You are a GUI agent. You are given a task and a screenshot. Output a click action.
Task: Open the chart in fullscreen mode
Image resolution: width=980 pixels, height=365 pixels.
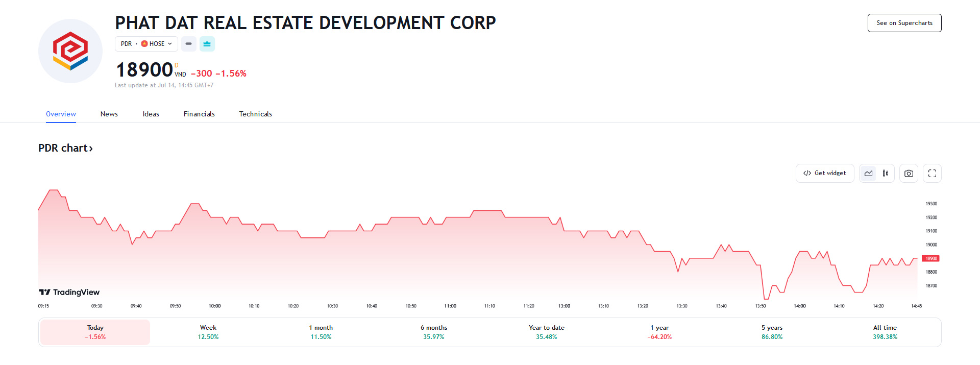click(932, 174)
